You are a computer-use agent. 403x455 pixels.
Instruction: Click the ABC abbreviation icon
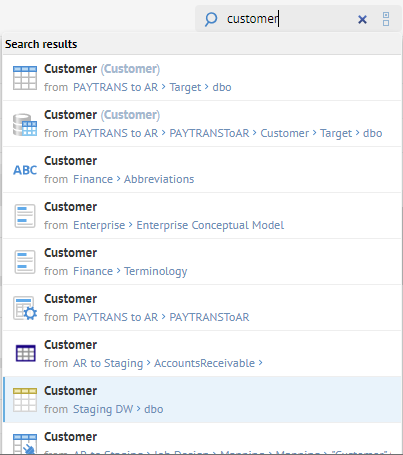click(x=25, y=170)
